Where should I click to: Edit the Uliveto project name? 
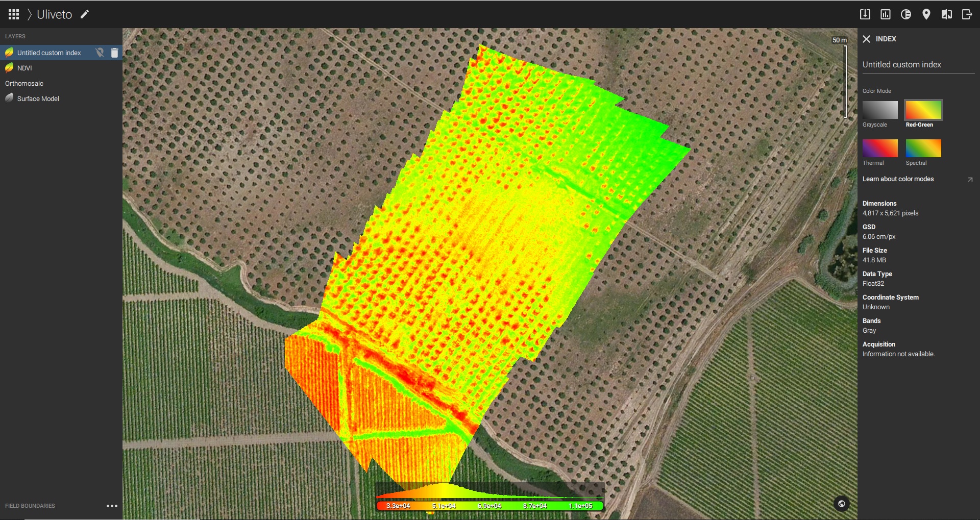(x=85, y=14)
